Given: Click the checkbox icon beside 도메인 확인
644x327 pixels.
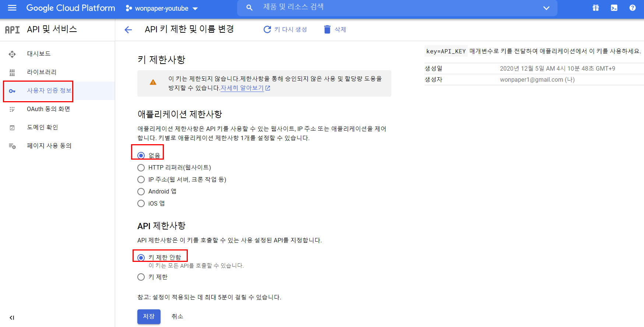Looking at the screenshot, I should pyautogui.click(x=12, y=128).
